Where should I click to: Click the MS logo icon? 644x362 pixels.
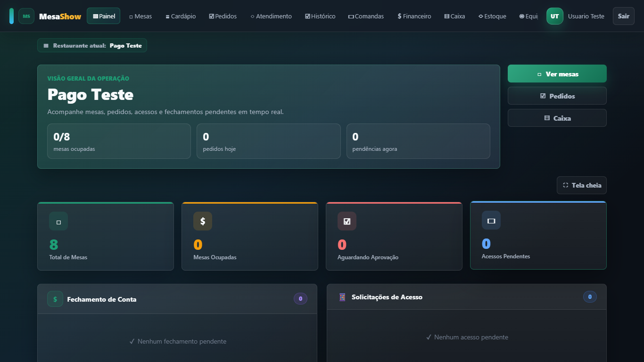coord(26,16)
